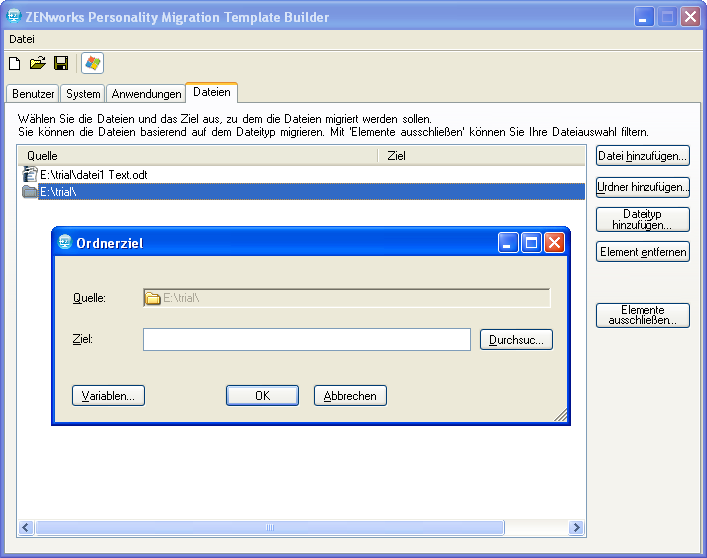Close the ZENworks Template Builder window

pyautogui.click(x=690, y=17)
